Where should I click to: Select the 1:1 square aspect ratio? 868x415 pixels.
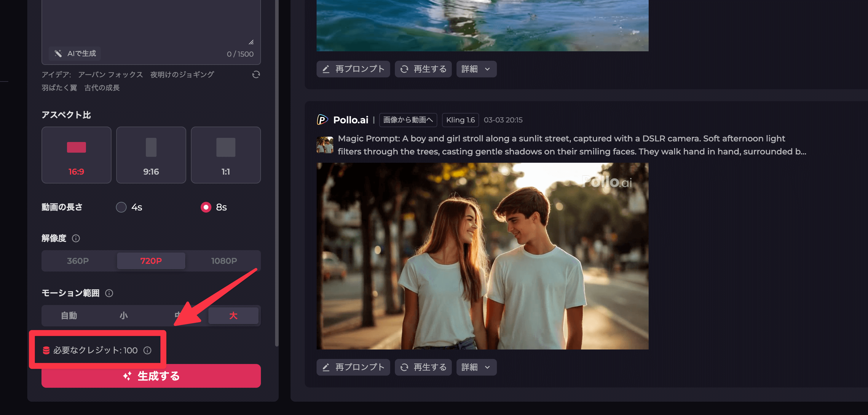tap(225, 155)
